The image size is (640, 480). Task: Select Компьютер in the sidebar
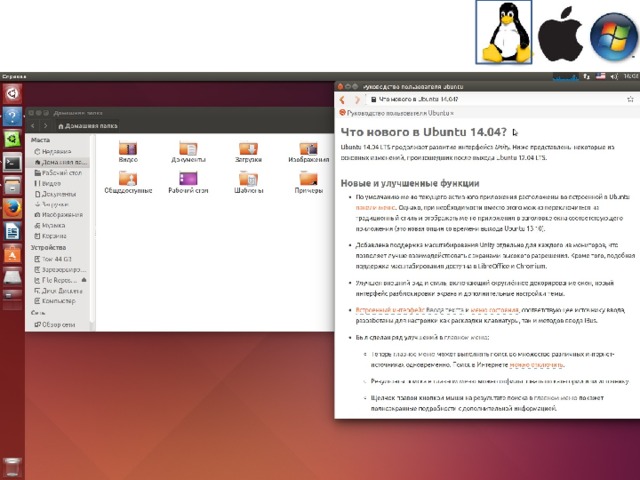pyautogui.click(x=59, y=301)
